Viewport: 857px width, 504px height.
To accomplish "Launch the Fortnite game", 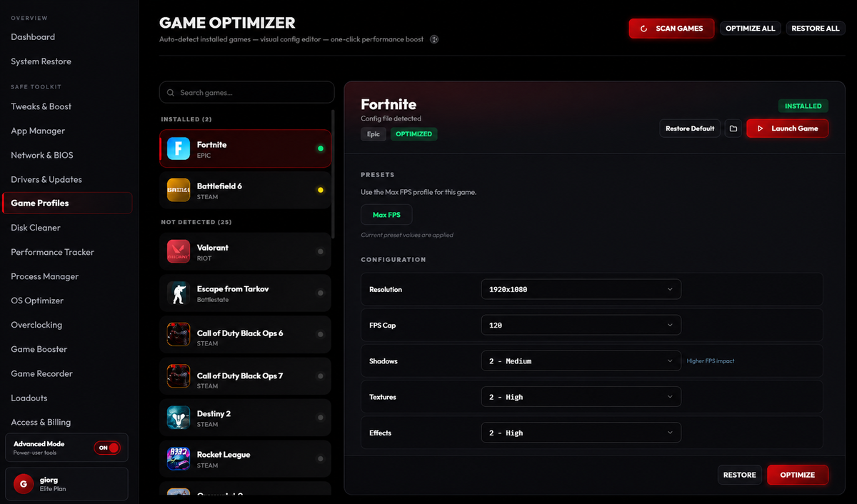I will pos(787,128).
